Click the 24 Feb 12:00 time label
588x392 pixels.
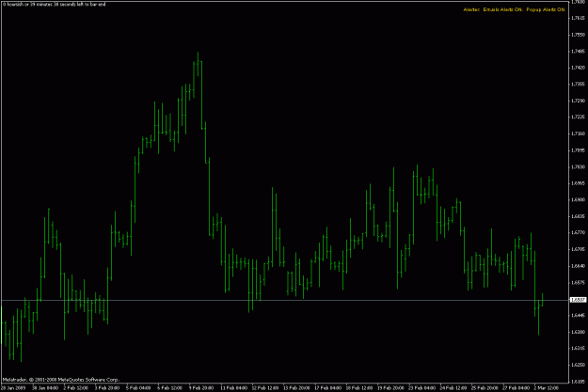453,388
